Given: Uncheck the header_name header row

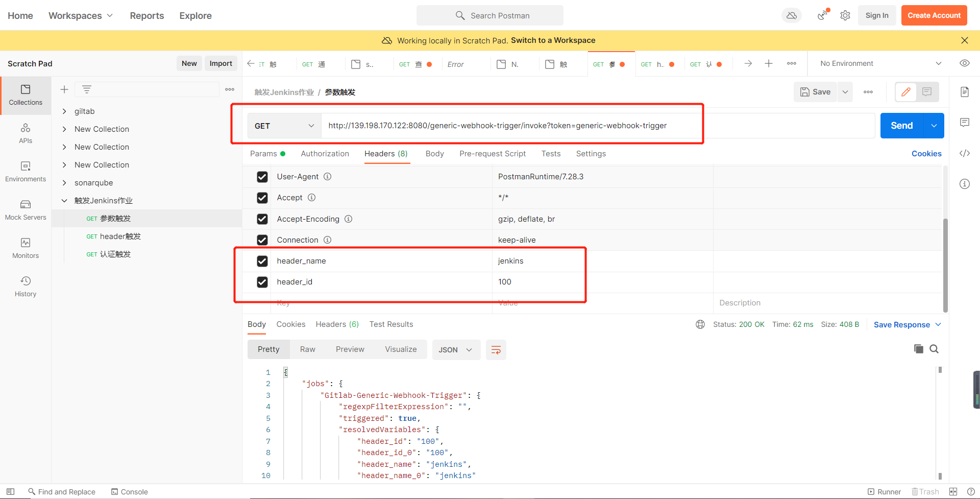Looking at the screenshot, I should pyautogui.click(x=262, y=261).
